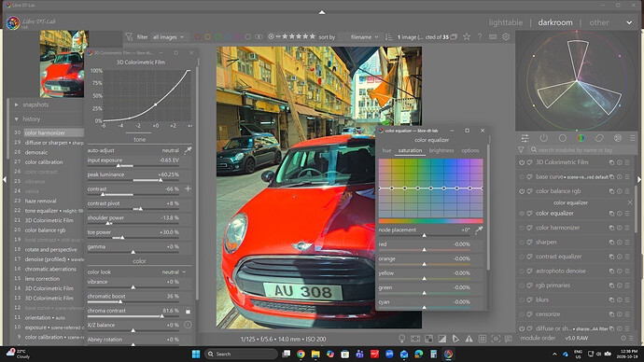
Task: Toggle the red color label filter
Action: (x=198, y=37)
